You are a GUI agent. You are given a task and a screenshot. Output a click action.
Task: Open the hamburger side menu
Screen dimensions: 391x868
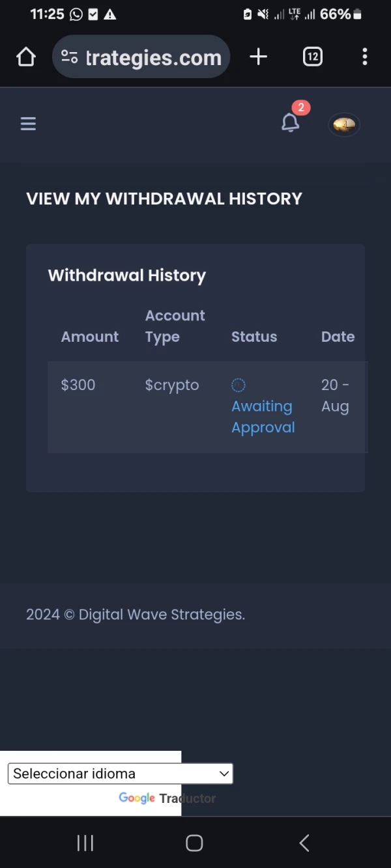tap(28, 124)
